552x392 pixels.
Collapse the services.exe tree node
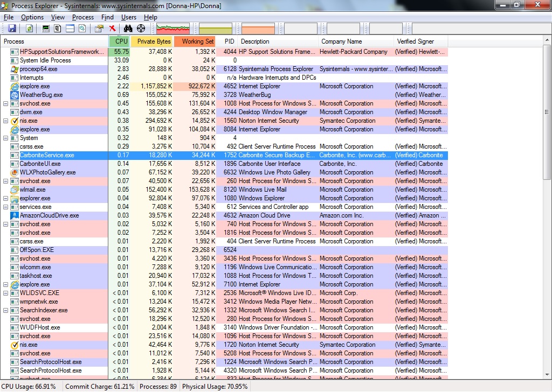coord(5,207)
